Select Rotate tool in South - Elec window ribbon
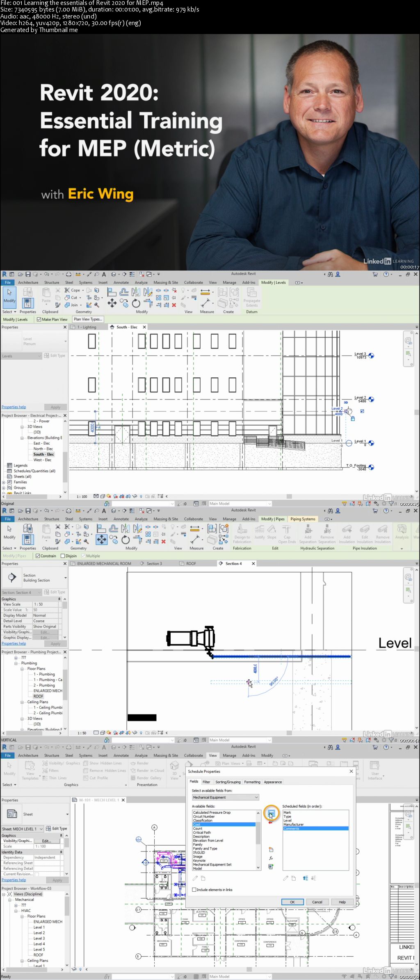The image size is (420, 980). [136, 303]
